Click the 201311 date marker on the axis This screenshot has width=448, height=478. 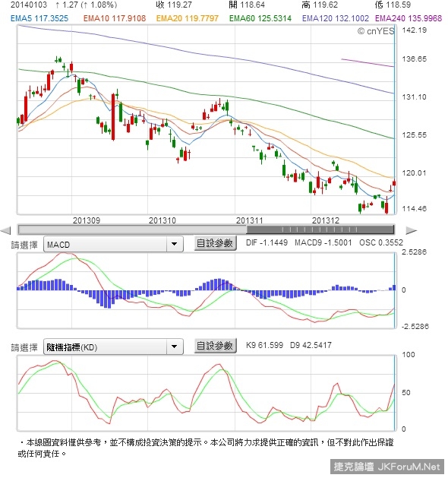click(x=249, y=220)
